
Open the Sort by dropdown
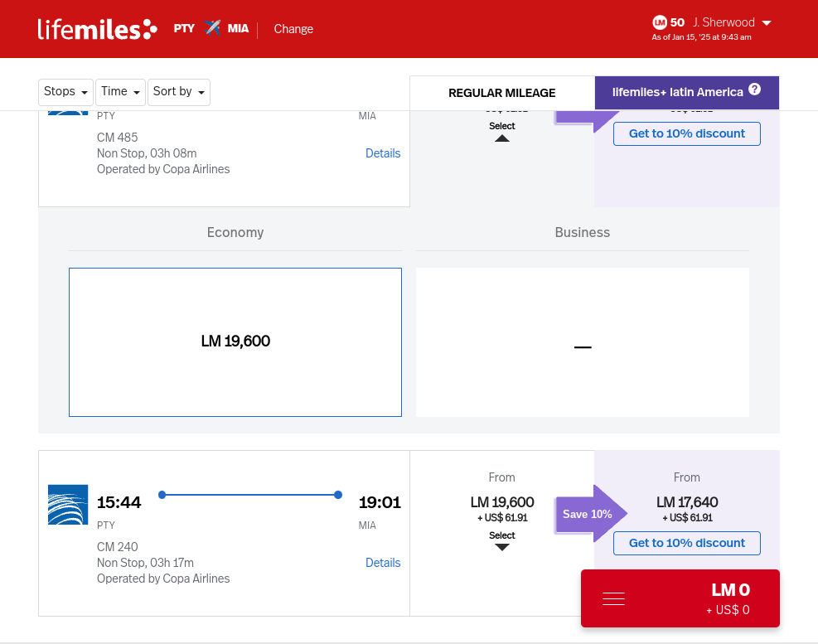pos(179,92)
